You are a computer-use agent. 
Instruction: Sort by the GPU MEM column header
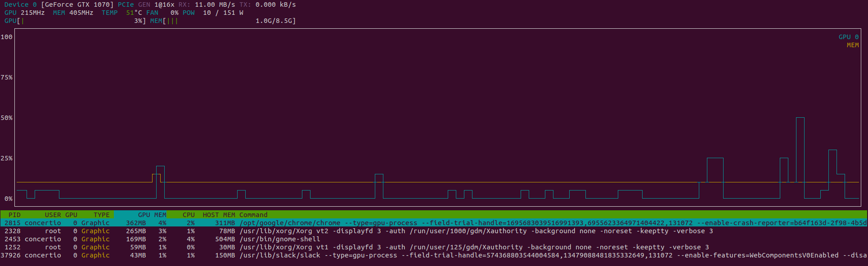click(152, 215)
